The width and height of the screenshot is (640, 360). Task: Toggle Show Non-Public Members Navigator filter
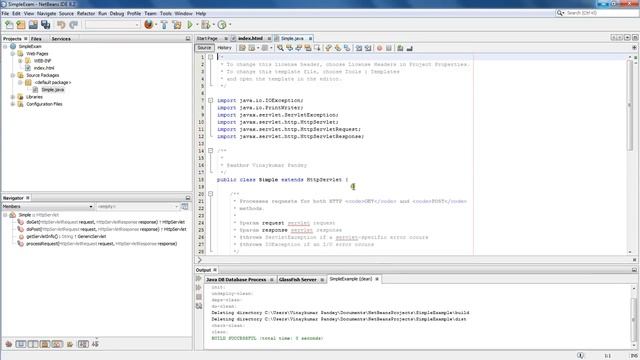pos(45,344)
